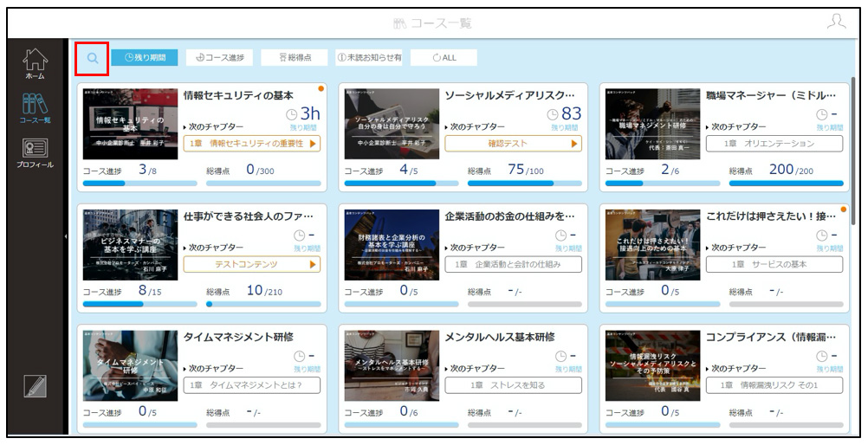Screen dimensions: 868x445
Task: Toggle the 残り期間 sort filter
Action: click(x=145, y=57)
